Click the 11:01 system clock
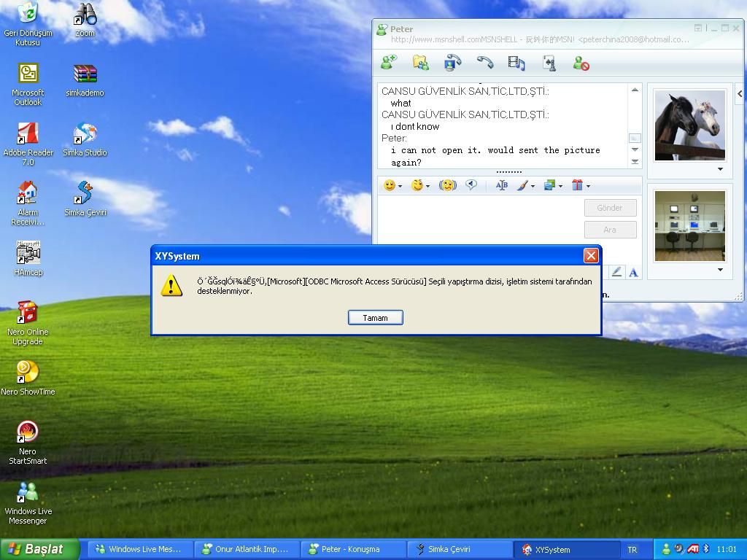 [727, 549]
